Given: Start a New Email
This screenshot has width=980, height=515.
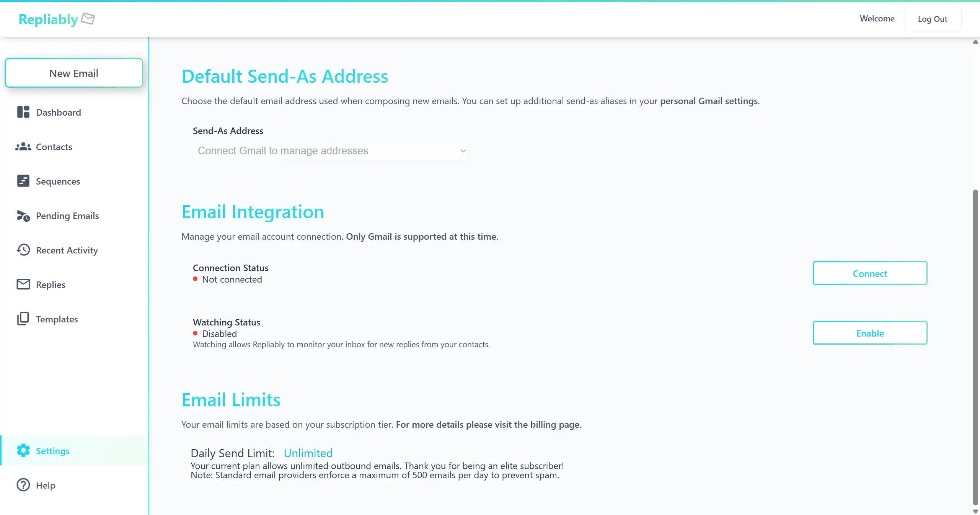Looking at the screenshot, I should click(73, 73).
